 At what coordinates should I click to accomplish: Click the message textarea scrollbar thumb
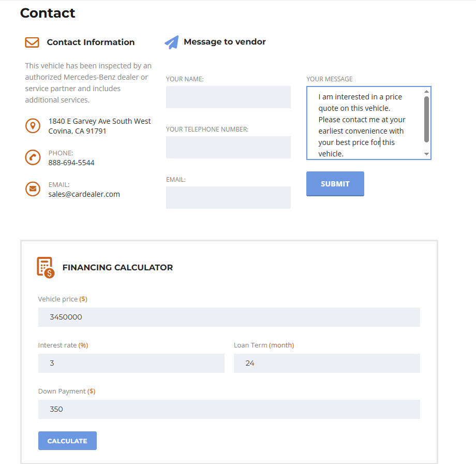click(x=426, y=119)
